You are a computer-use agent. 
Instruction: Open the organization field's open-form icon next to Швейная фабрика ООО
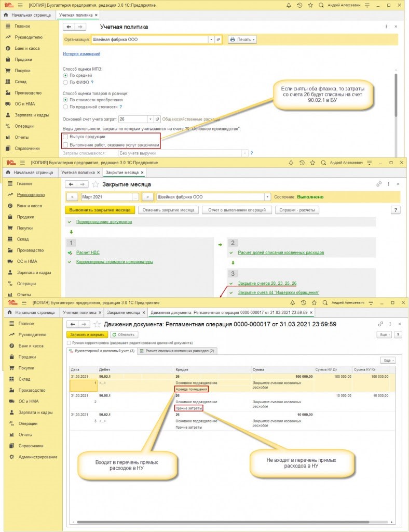[x=218, y=39]
